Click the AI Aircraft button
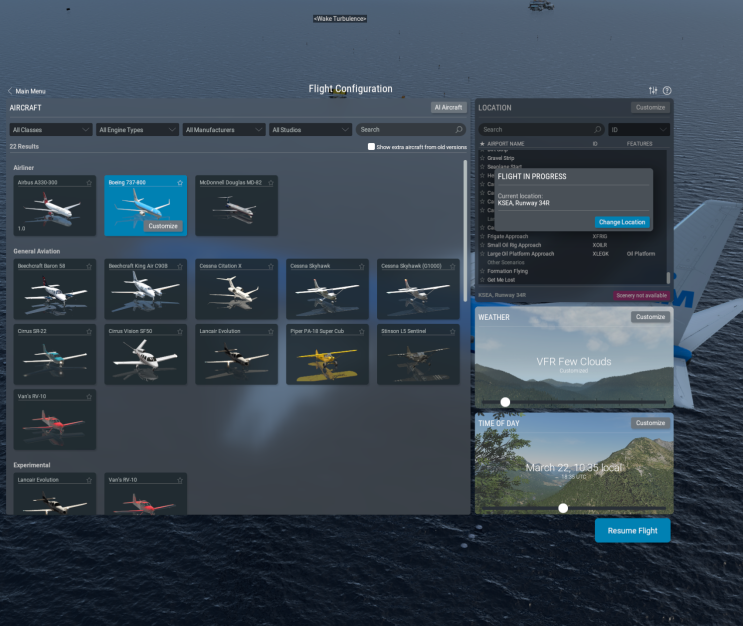743x626 pixels. click(448, 108)
